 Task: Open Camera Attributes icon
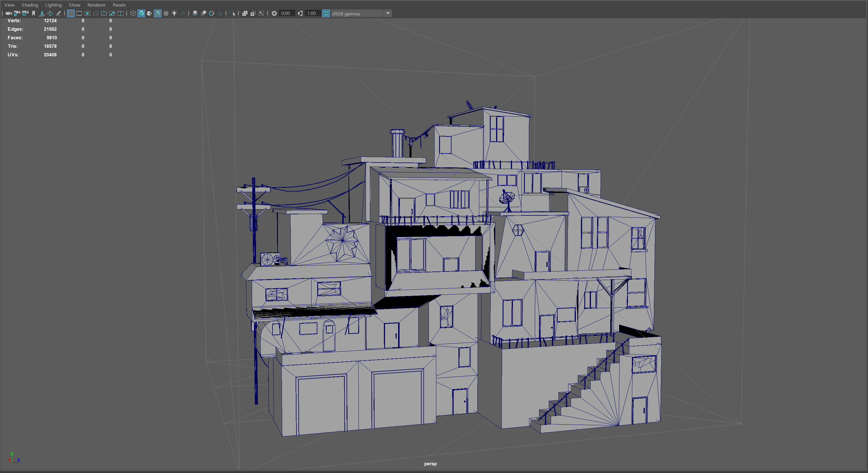25,13
